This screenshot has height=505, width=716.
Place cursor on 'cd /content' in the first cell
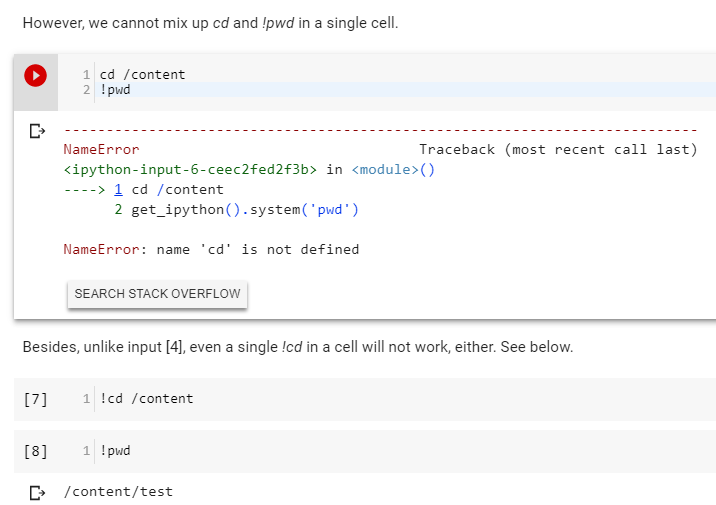point(142,74)
